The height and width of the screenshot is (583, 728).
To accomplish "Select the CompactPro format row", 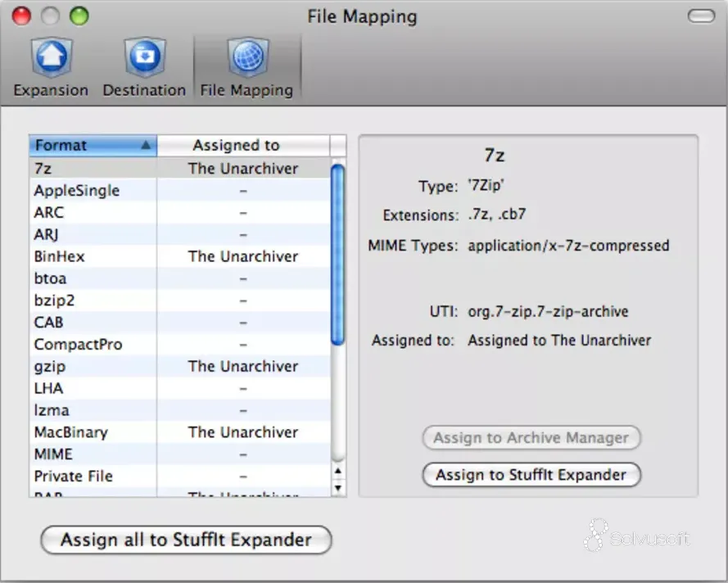I will click(x=179, y=345).
